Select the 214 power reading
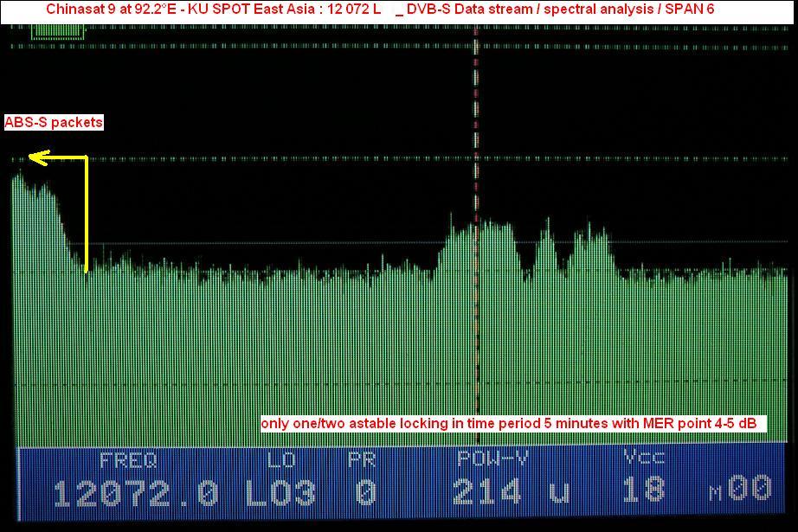 pyautogui.click(x=487, y=493)
